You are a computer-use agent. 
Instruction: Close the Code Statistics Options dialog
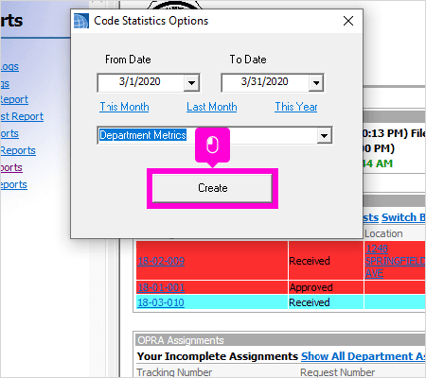point(348,21)
